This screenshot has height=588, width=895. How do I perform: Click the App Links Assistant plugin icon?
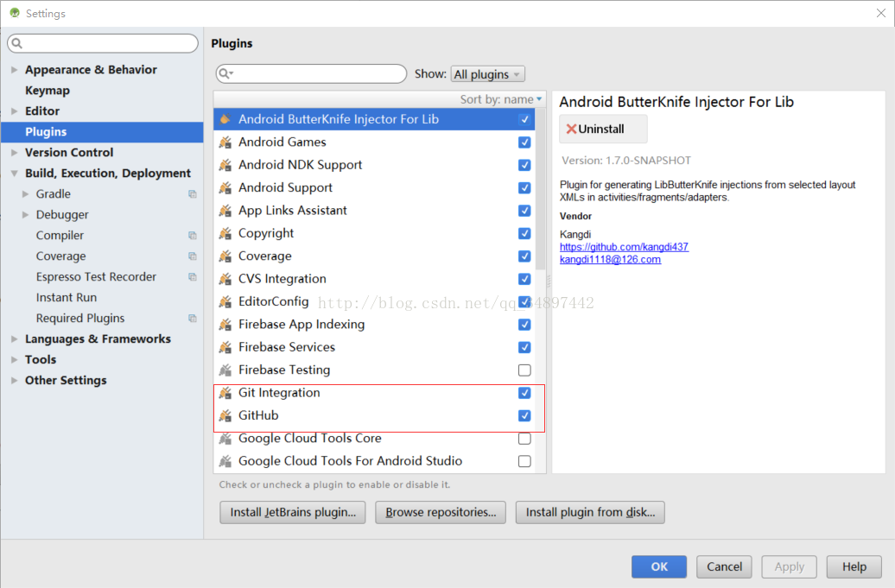[x=225, y=211]
